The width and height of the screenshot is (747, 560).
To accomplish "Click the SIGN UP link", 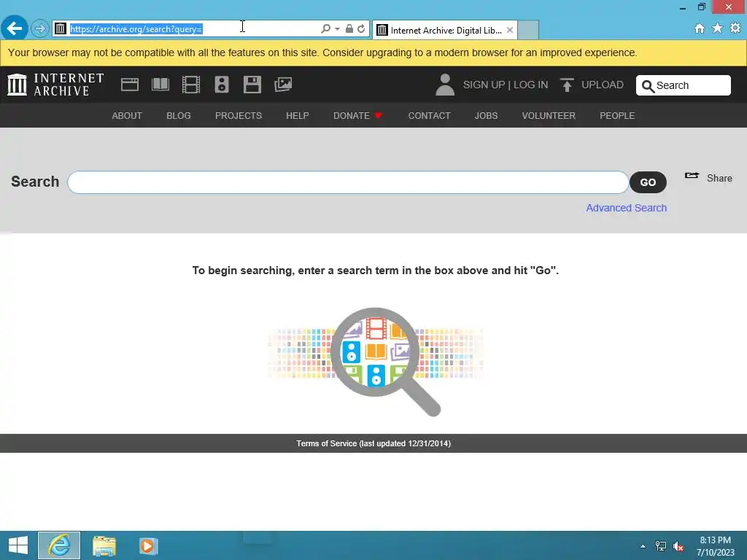I will 484,85.
